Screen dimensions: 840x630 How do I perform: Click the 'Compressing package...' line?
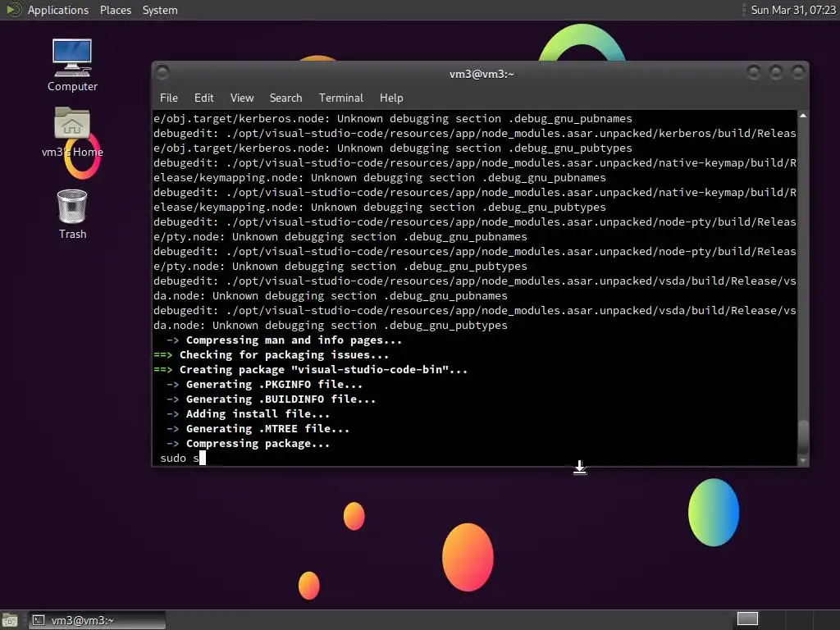[248, 444]
